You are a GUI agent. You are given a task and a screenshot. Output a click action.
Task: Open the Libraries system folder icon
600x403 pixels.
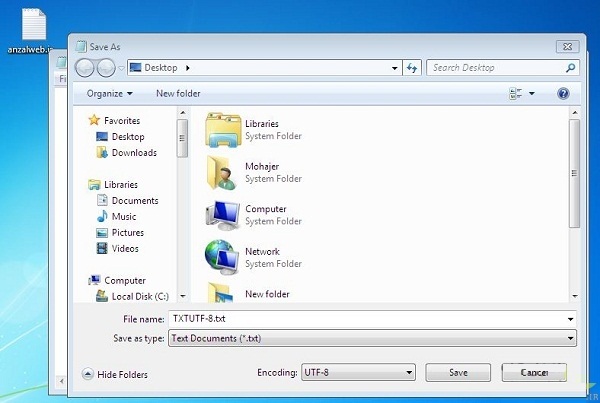point(223,130)
